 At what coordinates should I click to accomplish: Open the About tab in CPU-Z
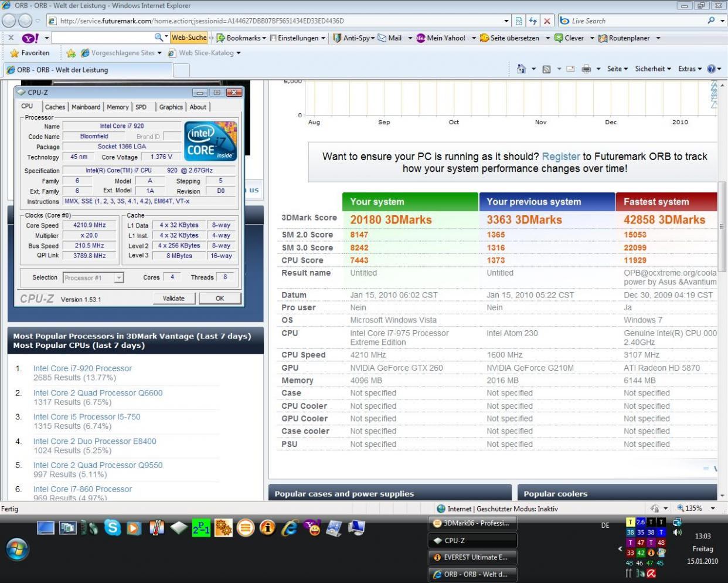198,107
